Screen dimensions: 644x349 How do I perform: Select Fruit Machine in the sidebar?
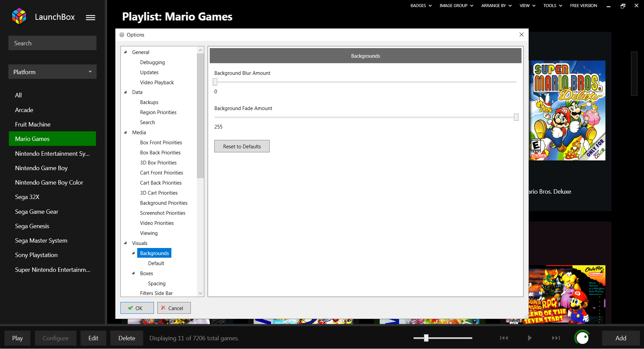[x=52, y=124]
